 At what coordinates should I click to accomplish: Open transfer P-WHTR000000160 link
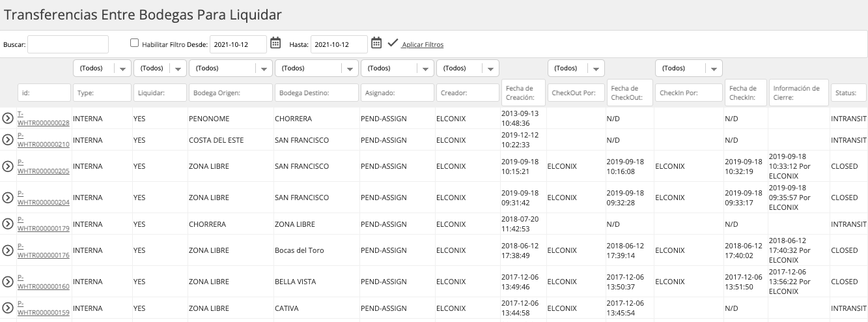[x=43, y=282]
